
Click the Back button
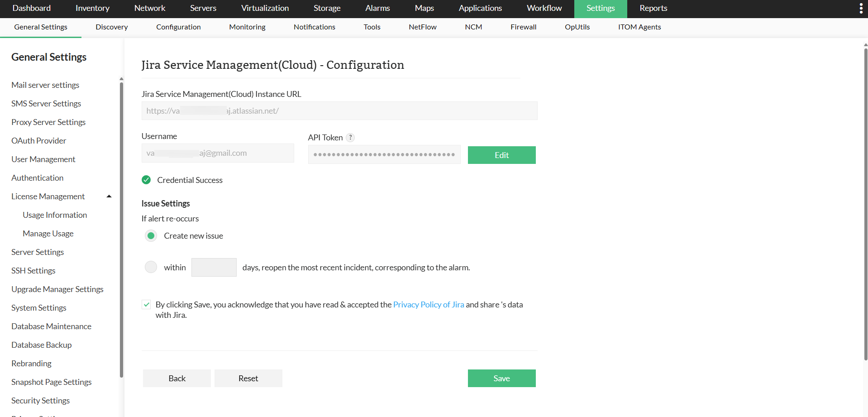click(177, 378)
